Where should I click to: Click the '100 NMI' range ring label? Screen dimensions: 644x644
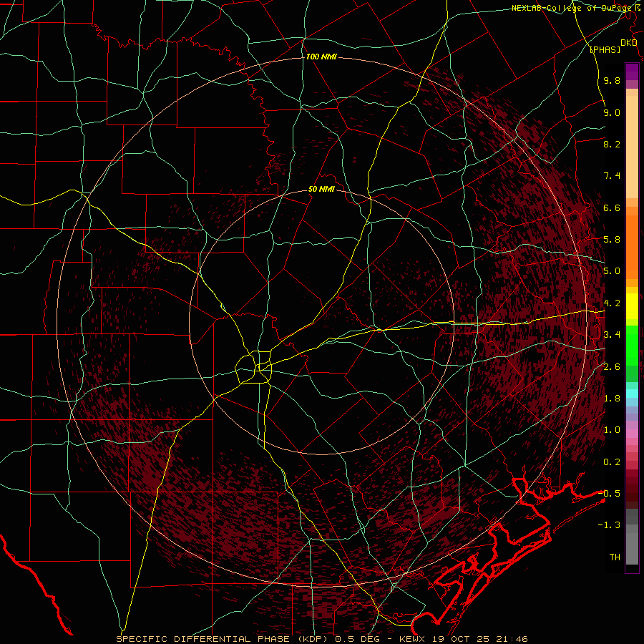[x=321, y=57]
